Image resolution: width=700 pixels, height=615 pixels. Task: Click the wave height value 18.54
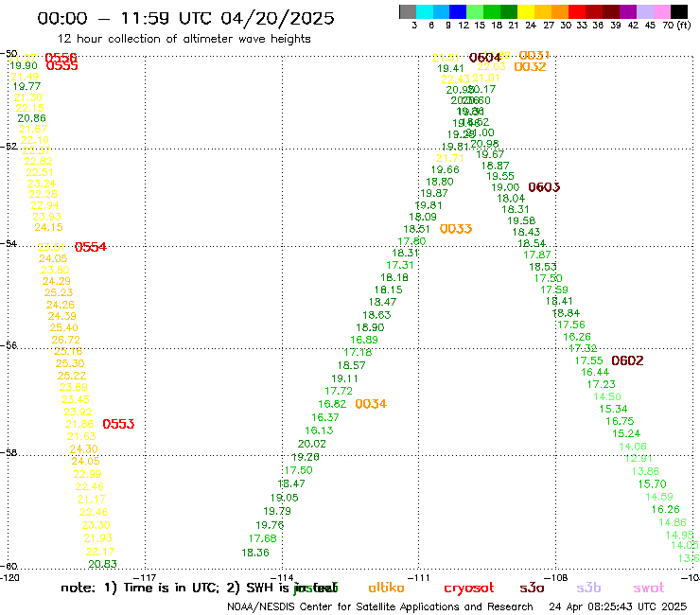[532, 243]
